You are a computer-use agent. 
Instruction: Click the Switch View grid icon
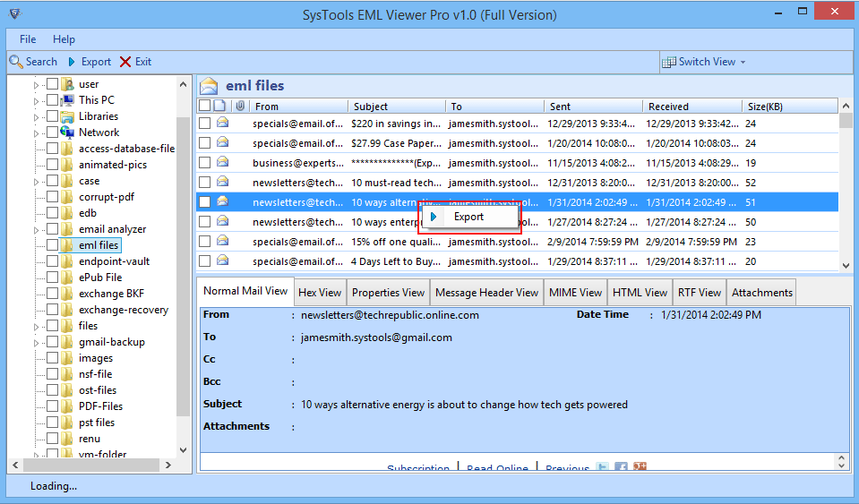pyautogui.click(x=669, y=63)
